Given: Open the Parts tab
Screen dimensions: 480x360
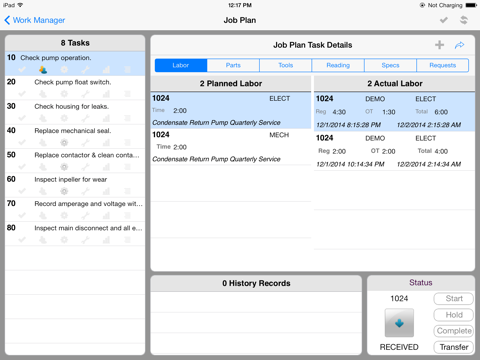Looking at the screenshot, I should pos(233,65).
